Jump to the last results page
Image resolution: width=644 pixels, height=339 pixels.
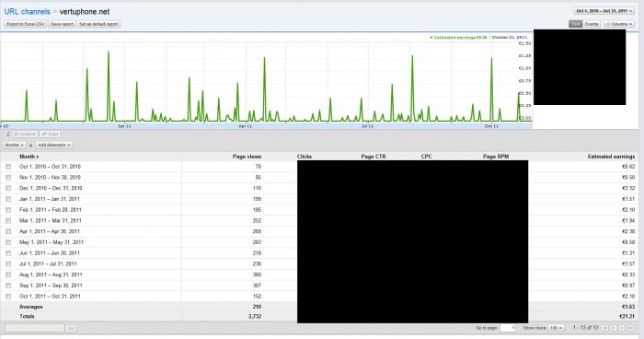click(x=630, y=328)
